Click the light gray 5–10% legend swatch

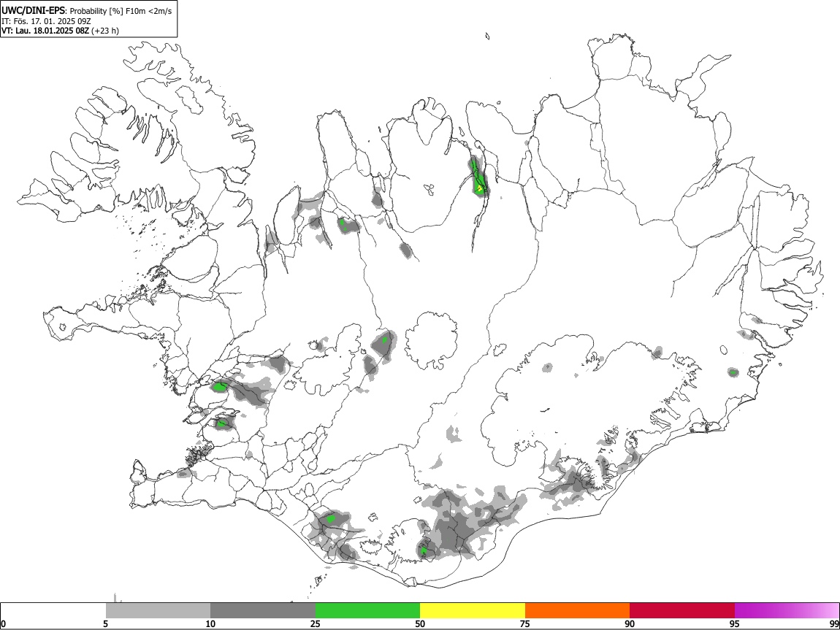tap(158, 611)
